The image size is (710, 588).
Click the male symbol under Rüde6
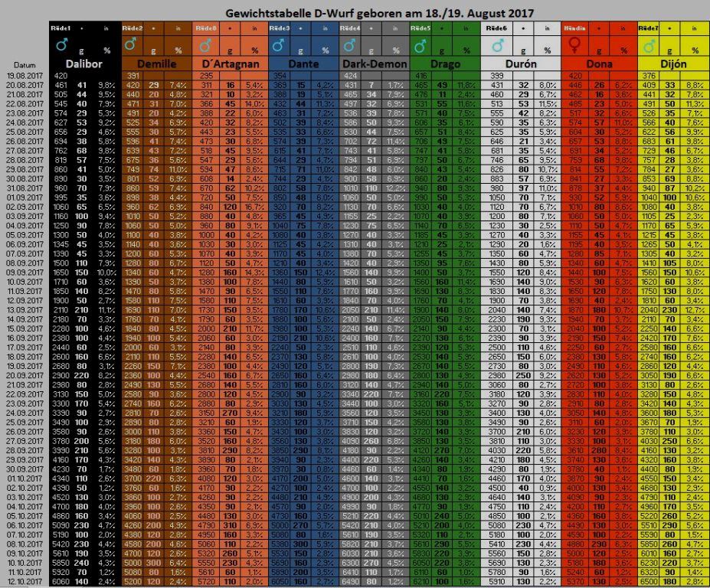point(498,45)
